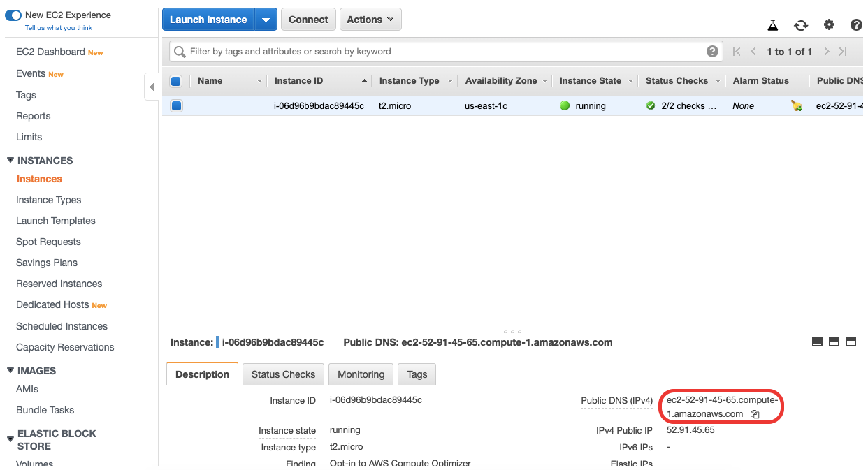
Task: Click the magnifier icon in filter box
Action: click(180, 52)
